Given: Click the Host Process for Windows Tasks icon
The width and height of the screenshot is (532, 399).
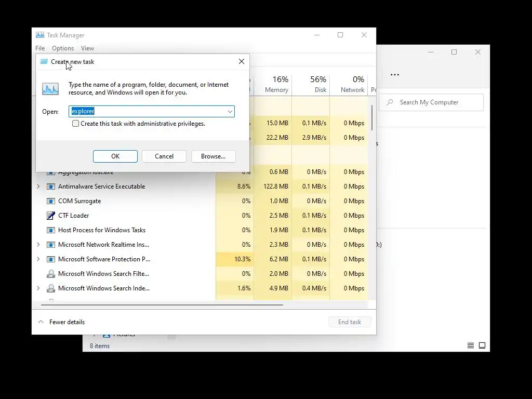Looking at the screenshot, I should [x=50, y=230].
